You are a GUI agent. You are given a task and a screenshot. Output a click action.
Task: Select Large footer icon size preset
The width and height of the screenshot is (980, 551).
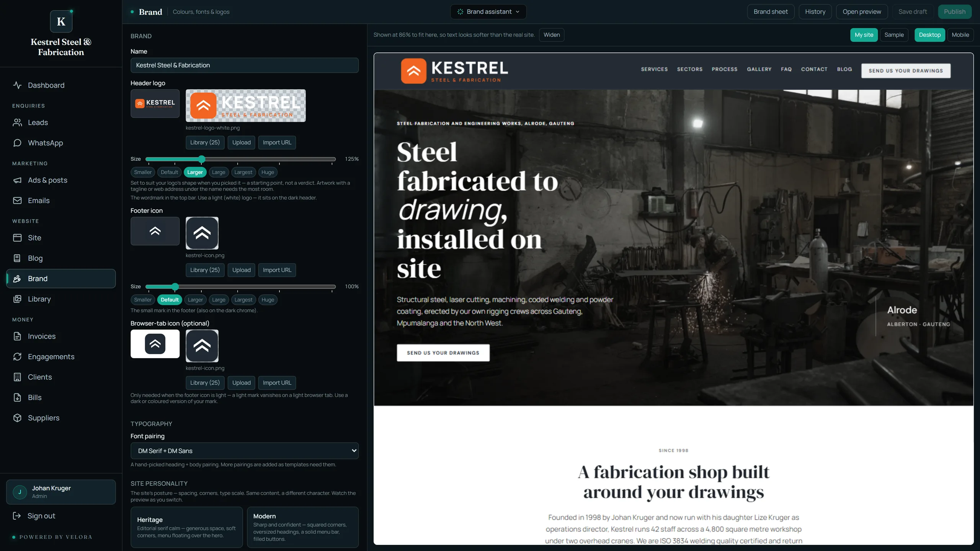click(x=219, y=300)
